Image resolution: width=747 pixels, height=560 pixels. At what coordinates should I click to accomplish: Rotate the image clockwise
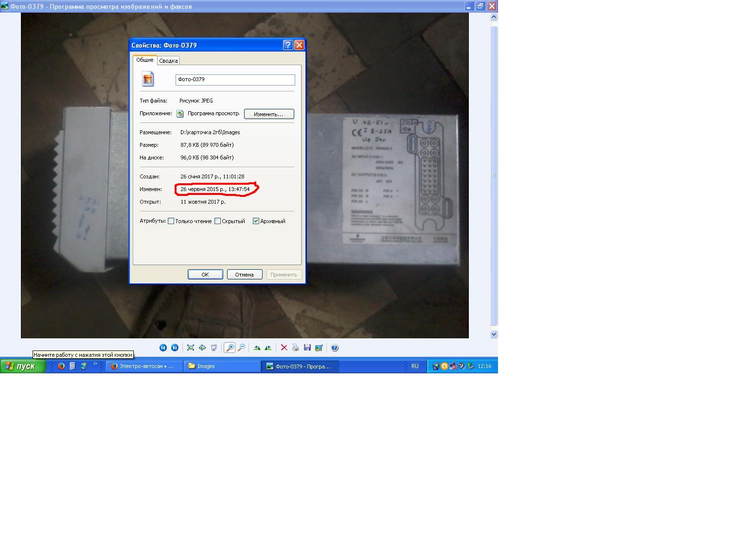click(257, 348)
